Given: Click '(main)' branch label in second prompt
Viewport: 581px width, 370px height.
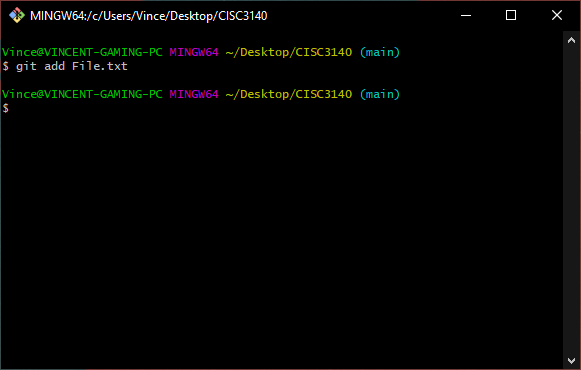Looking at the screenshot, I should [380, 94].
